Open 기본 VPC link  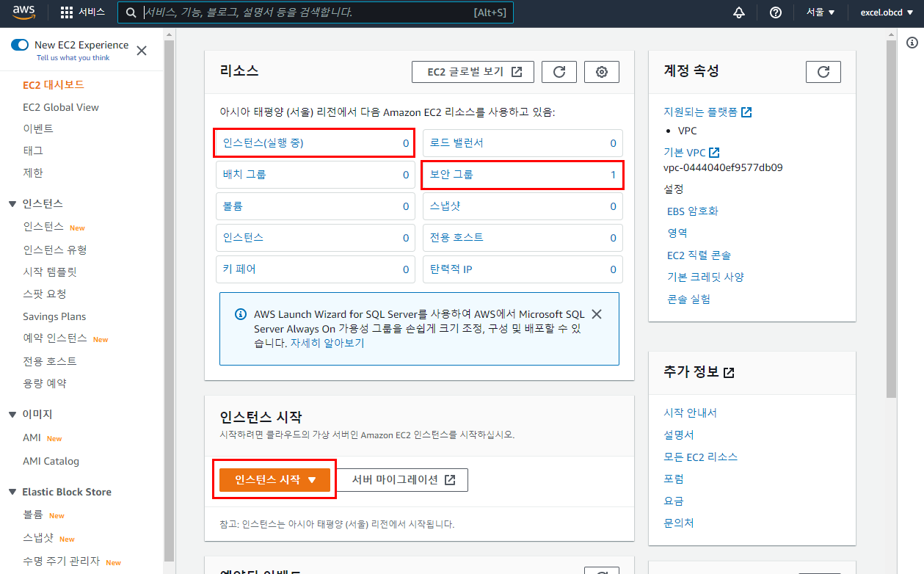(691, 153)
